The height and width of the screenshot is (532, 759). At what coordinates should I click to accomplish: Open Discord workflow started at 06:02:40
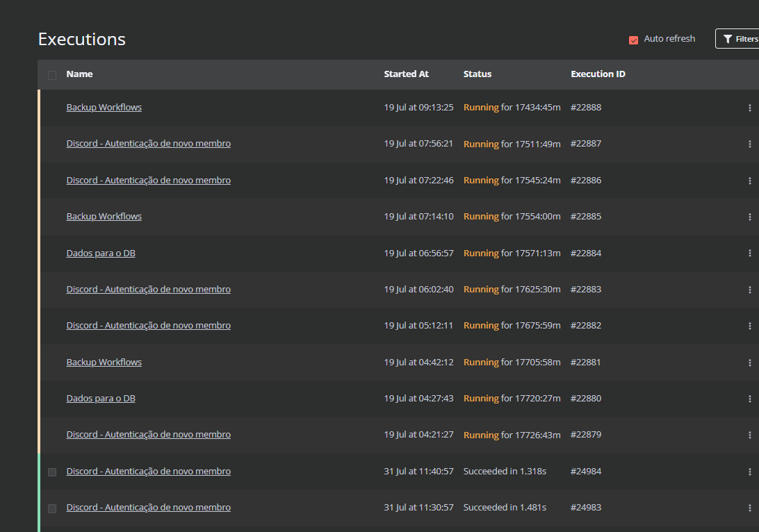pos(149,289)
